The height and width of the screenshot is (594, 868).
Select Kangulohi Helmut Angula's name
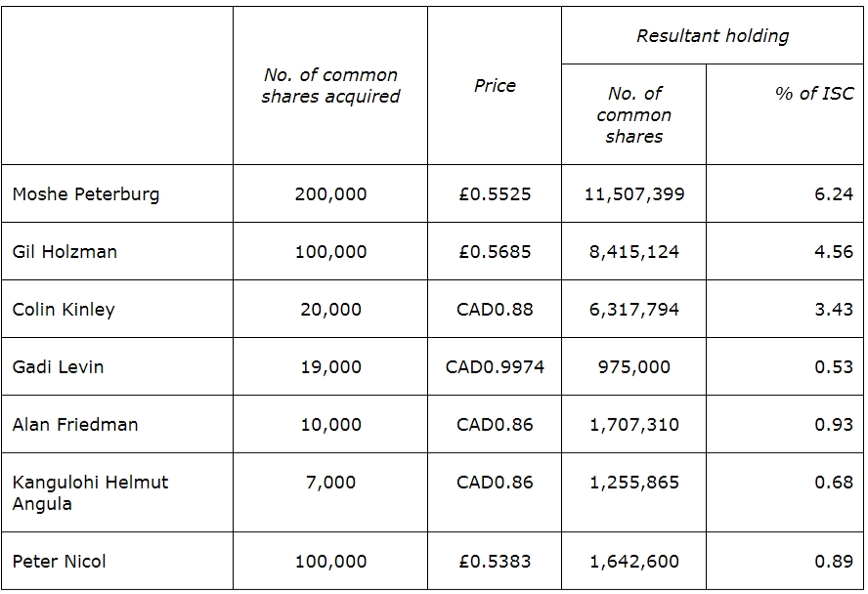(90, 492)
